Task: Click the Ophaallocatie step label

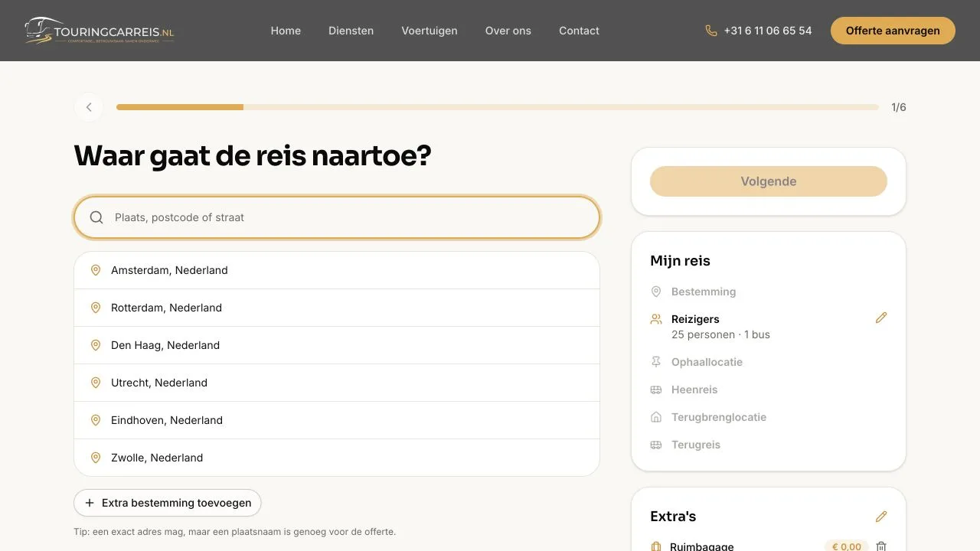Action: pos(707,362)
